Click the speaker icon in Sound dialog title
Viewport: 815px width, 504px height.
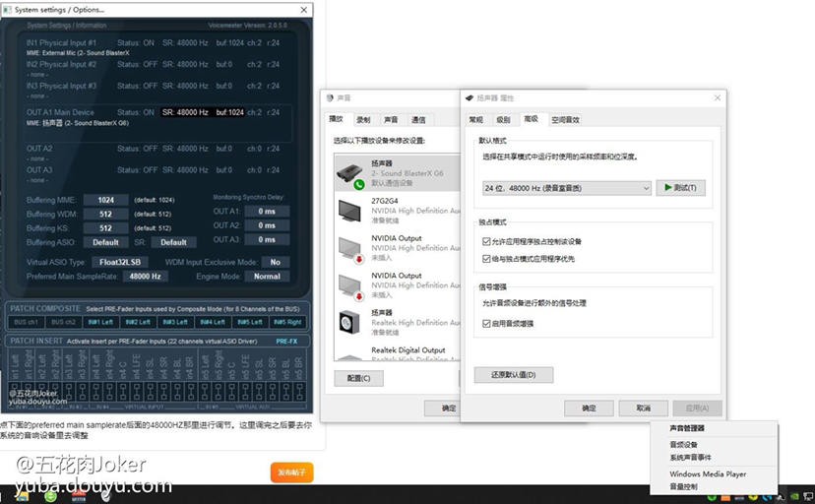click(x=330, y=97)
